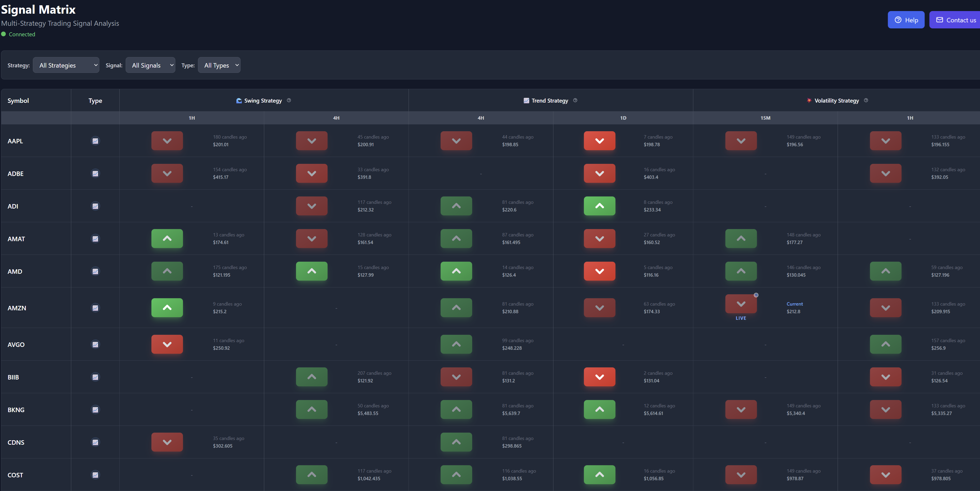Select the AMZN symbol row label
The width and height of the screenshot is (980, 491).
[x=17, y=308]
